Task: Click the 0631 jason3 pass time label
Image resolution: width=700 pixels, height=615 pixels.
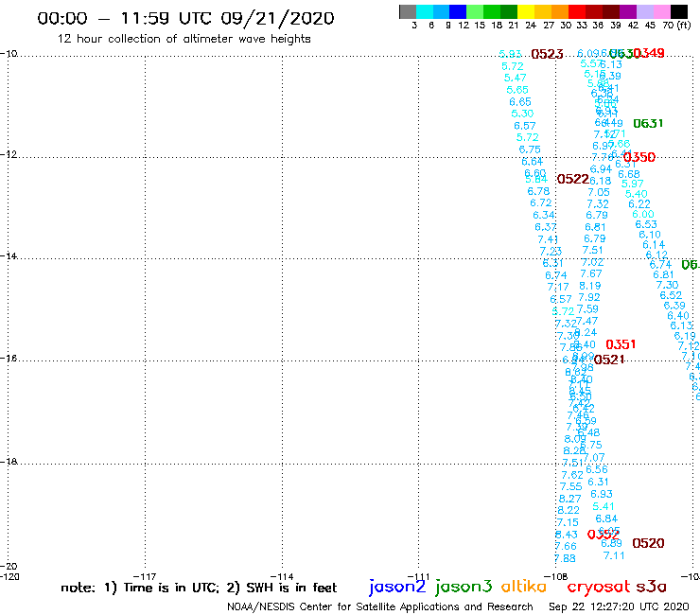Action: pos(648,123)
